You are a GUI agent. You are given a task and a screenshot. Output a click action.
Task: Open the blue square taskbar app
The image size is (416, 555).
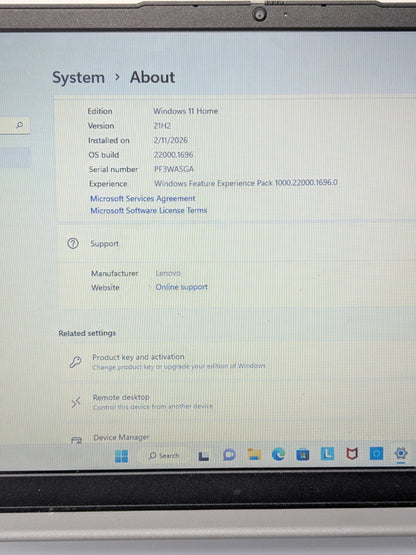point(376,453)
